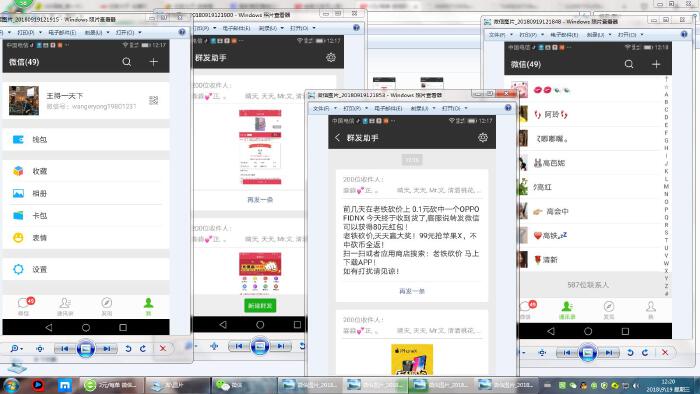The height and width of the screenshot is (394, 700).
Task: Open 刻录(U) dropdown in right viewer window
Action: 598,35
